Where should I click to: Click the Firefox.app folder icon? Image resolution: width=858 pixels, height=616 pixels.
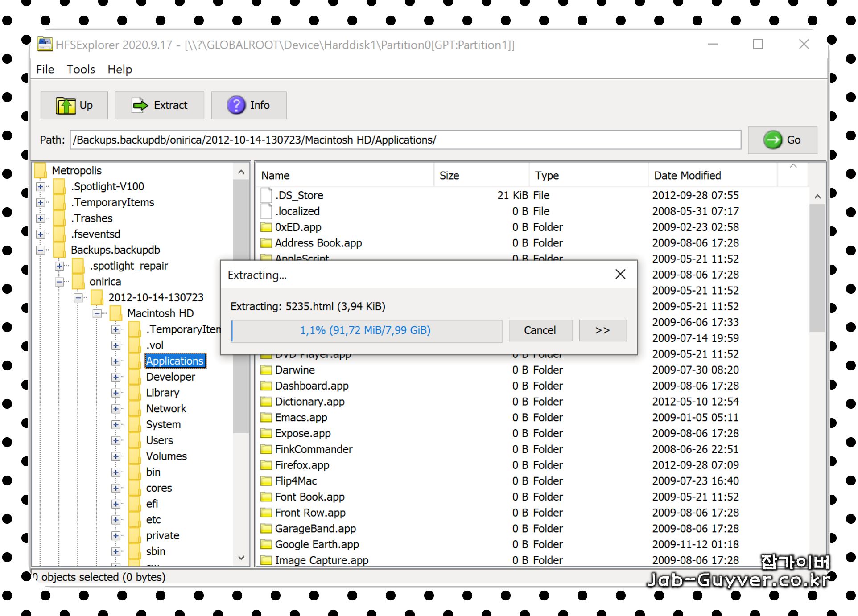tap(266, 465)
